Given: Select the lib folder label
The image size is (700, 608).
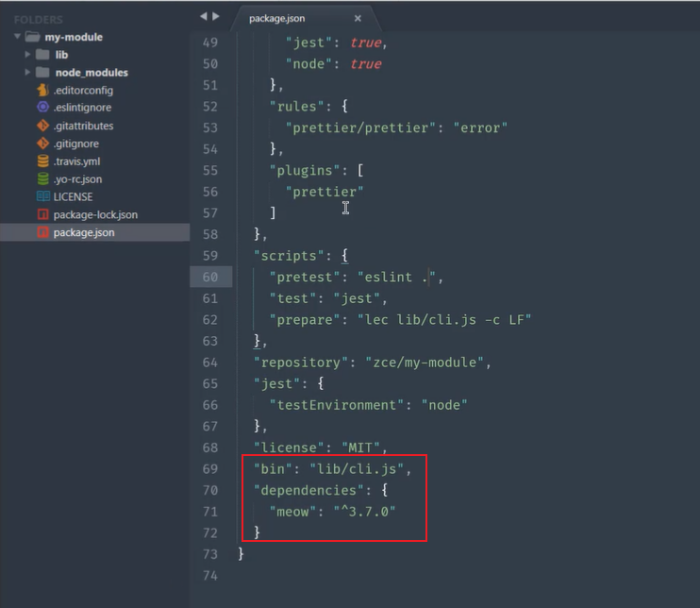Looking at the screenshot, I should tap(61, 55).
